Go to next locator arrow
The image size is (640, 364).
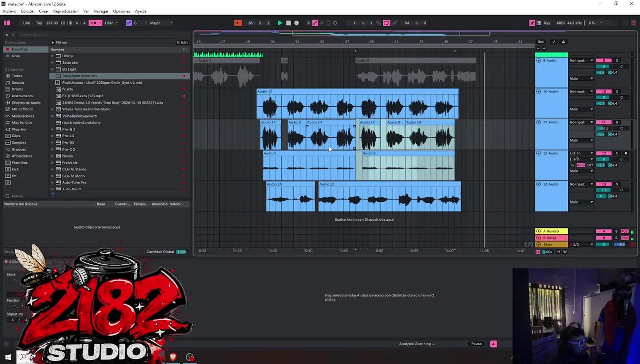[x=543, y=48]
